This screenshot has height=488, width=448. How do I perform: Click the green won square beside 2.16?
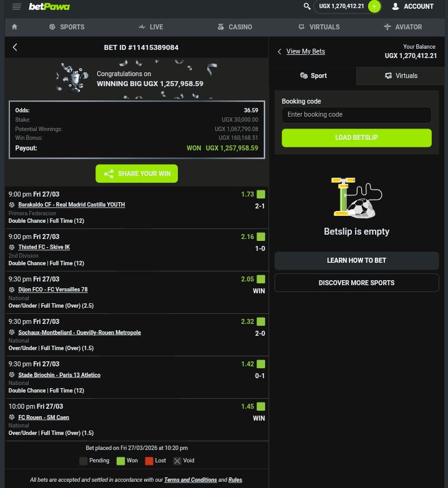point(261,237)
